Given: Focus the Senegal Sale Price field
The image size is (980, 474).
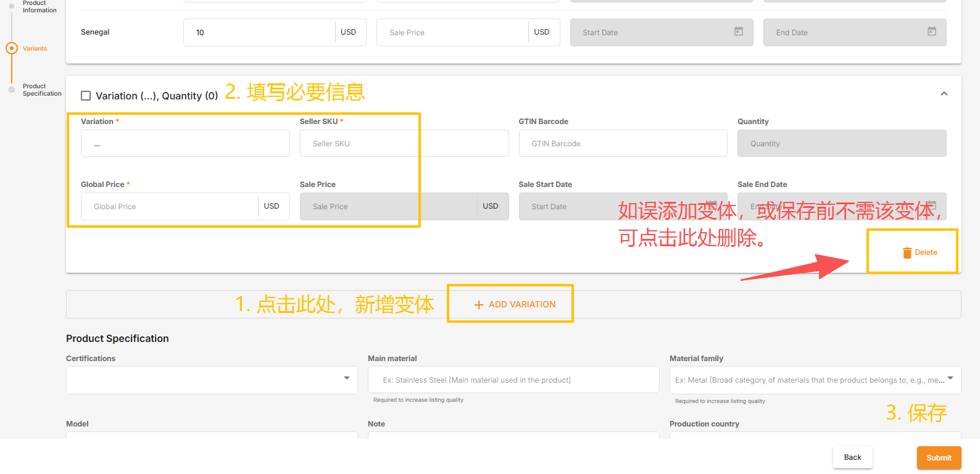Looking at the screenshot, I should pyautogui.click(x=452, y=32).
